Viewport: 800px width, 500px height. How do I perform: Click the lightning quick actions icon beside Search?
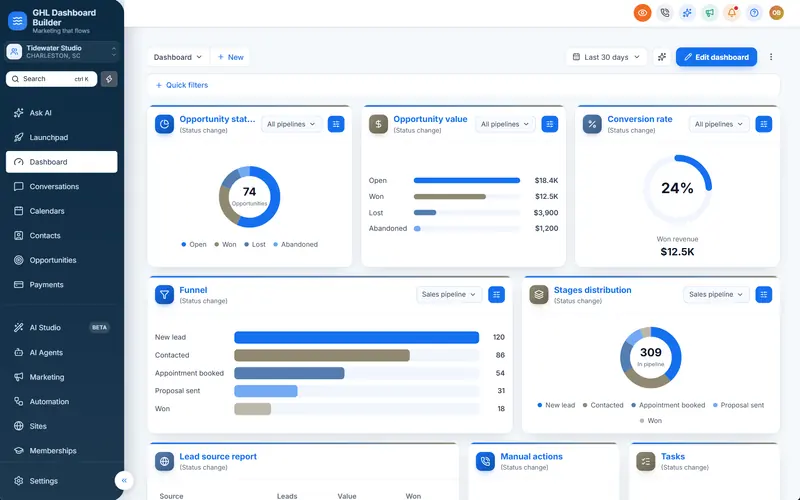109,79
